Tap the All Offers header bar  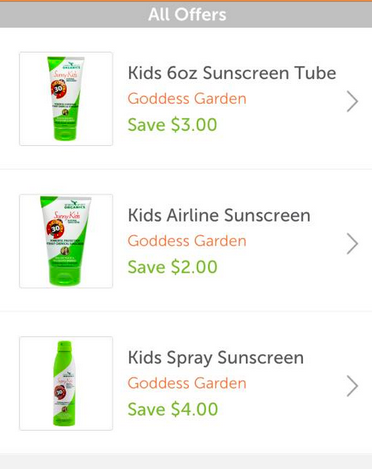(186, 15)
